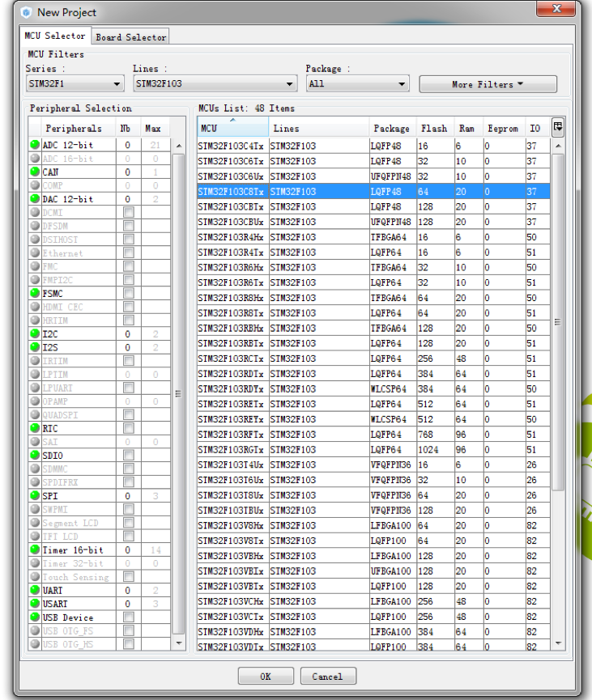The image size is (592, 700).
Task: Click the green dot beside I2C
Action: (x=34, y=333)
